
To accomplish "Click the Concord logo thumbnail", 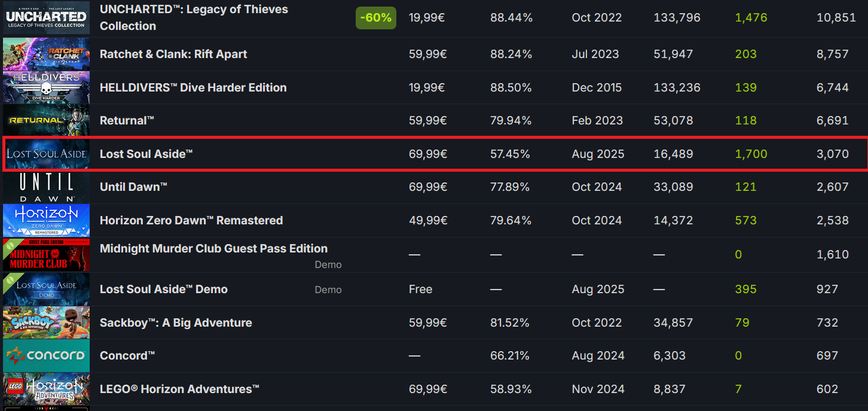I will [46, 355].
